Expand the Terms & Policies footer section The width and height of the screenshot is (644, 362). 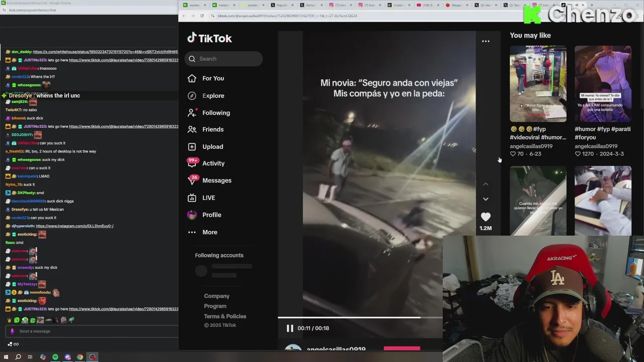(x=225, y=316)
